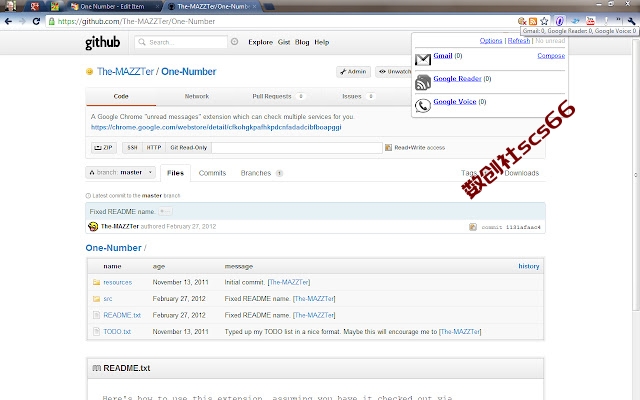
Task: Select the HTTP clone option
Action: pos(154,147)
